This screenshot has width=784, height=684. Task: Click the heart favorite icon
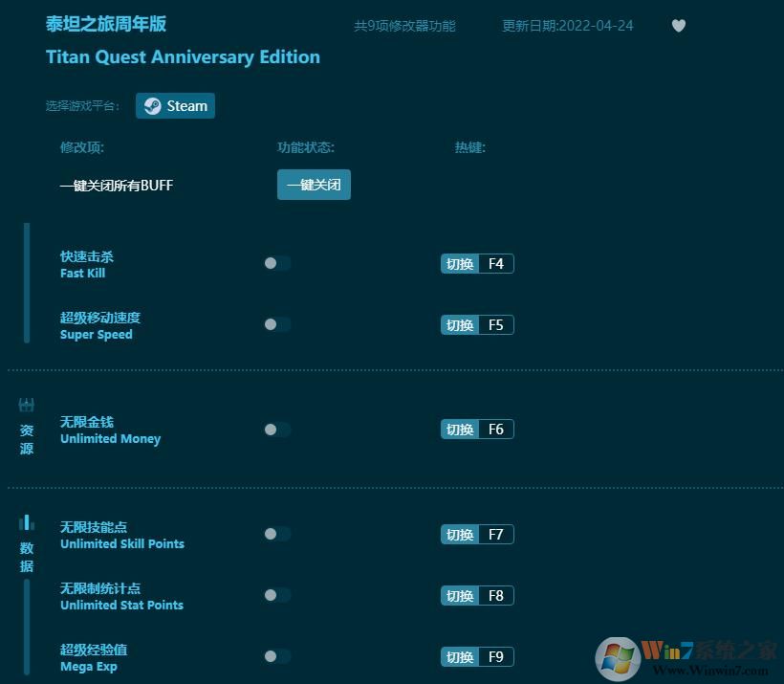pyautogui.click(x=678, y=25)
